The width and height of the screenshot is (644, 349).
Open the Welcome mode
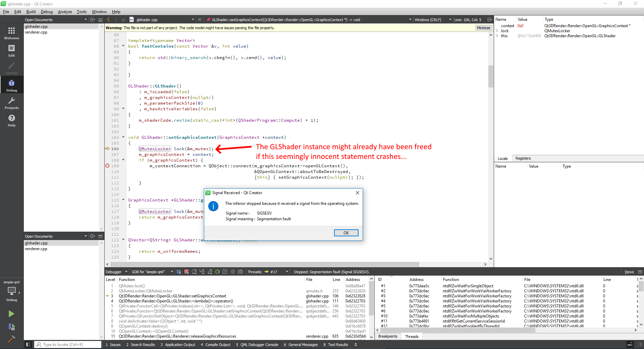[12, 33]
